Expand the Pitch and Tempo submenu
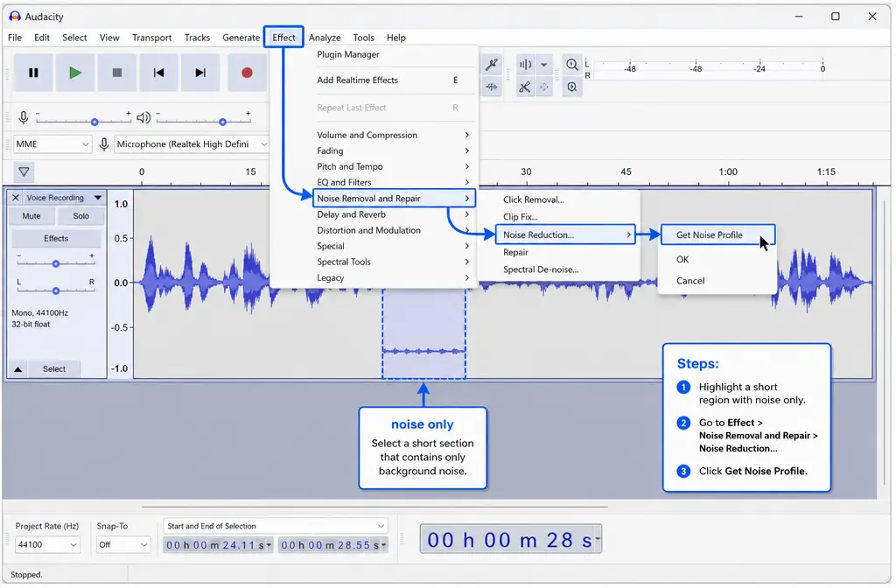Screen dimensions: 896x588 pos(395,166)
